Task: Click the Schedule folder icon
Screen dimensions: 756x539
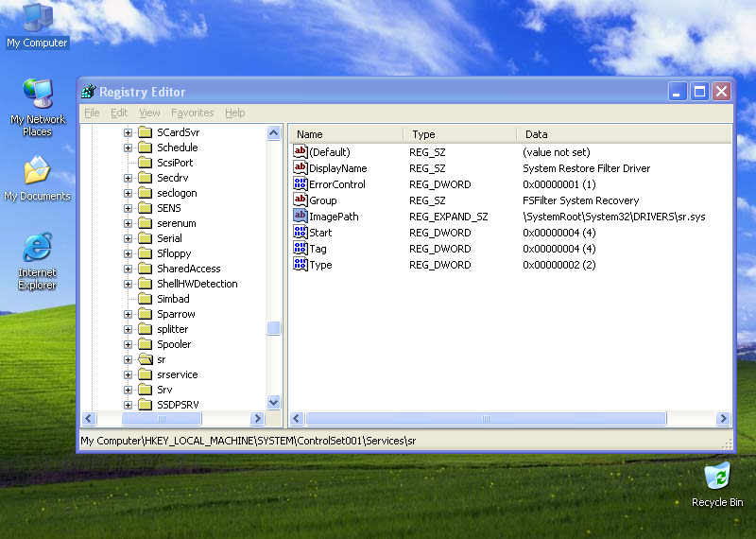Action: coord(146,148)
